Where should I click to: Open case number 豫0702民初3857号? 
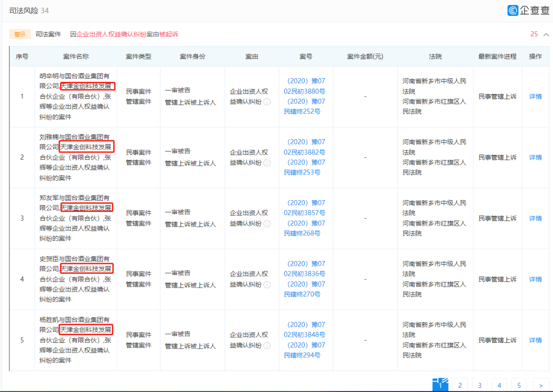coord(305,208)
